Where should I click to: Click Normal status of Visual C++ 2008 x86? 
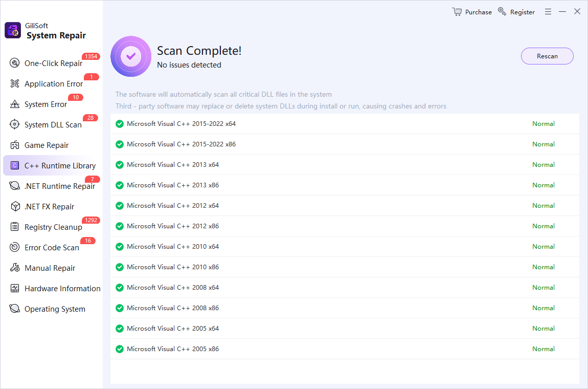tap(544, 308)
